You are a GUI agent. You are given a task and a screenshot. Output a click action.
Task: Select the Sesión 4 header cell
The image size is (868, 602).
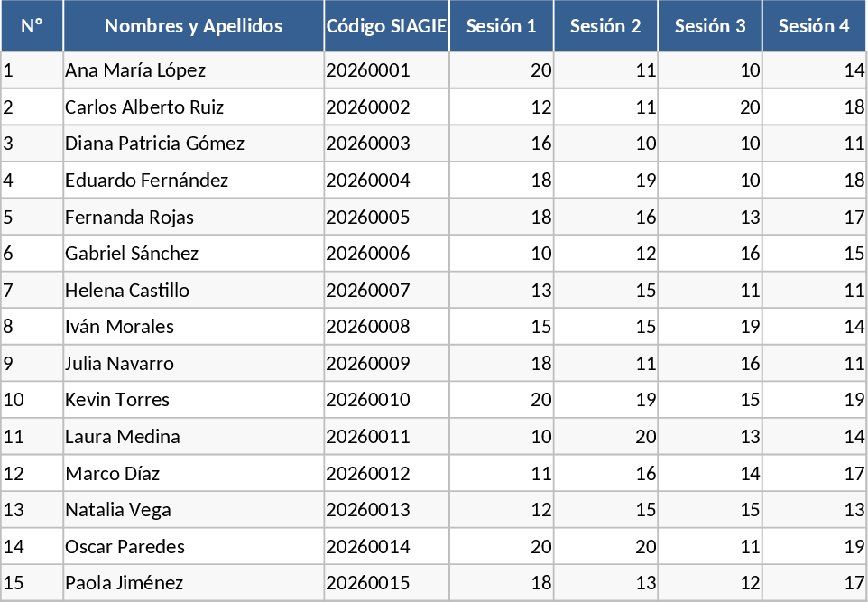click(814, 26)
